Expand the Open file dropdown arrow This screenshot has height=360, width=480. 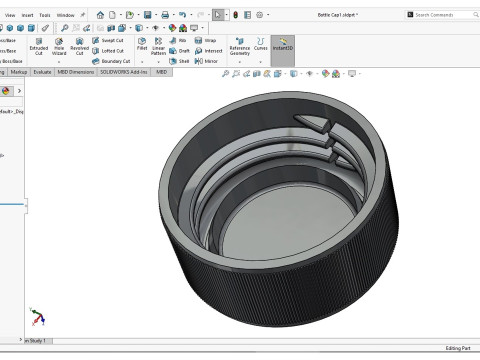click(138, 15)
